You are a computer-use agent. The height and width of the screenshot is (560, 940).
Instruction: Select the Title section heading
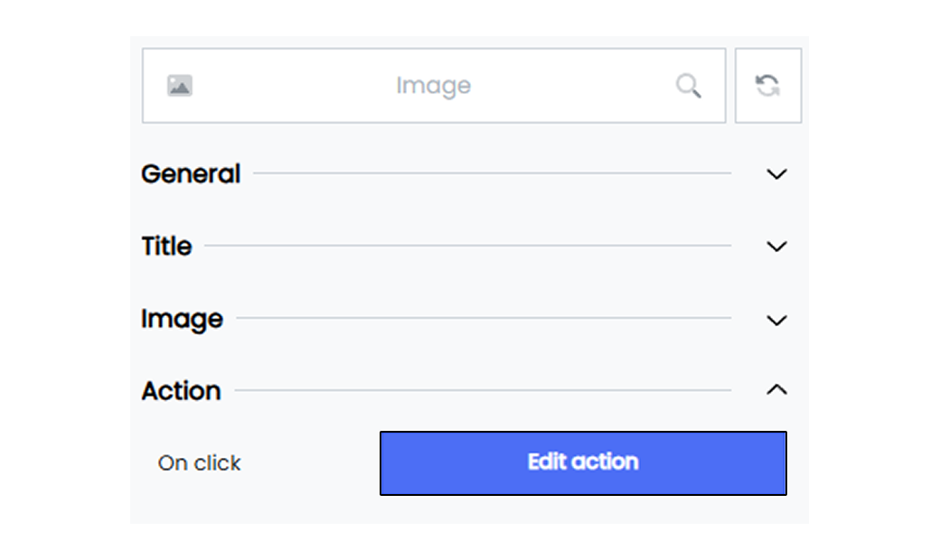click(x=166, y=247)
